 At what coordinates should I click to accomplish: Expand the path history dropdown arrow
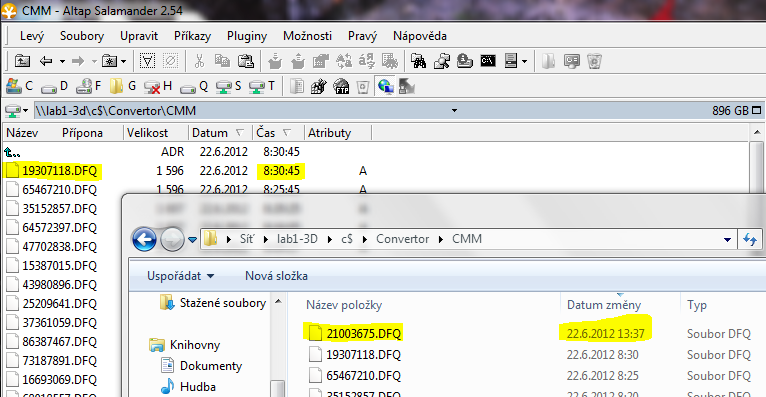454,111
